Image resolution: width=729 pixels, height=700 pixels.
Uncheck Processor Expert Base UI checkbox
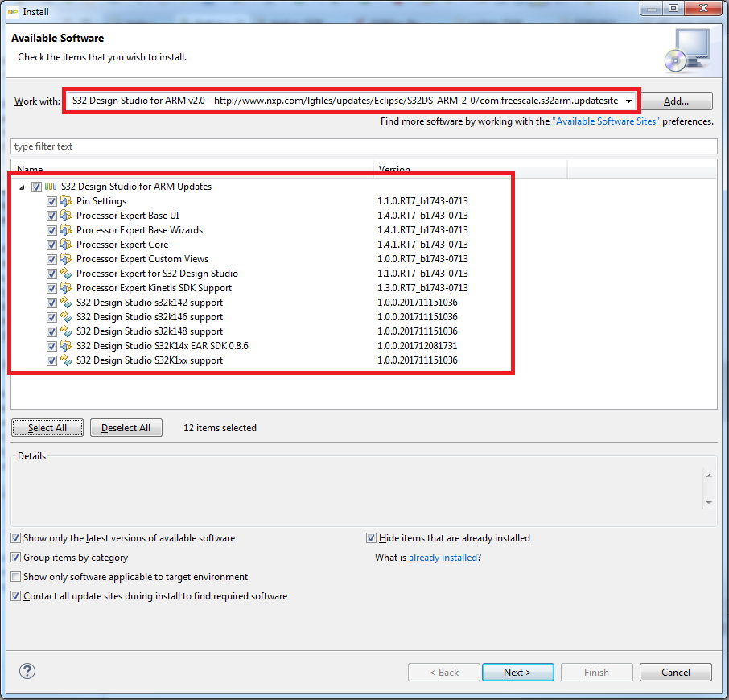pyautogui.click(x=51, y=216)
